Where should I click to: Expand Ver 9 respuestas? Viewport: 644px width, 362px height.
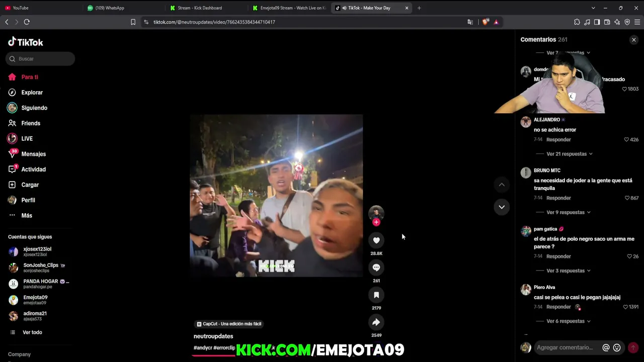coord(569,212)
